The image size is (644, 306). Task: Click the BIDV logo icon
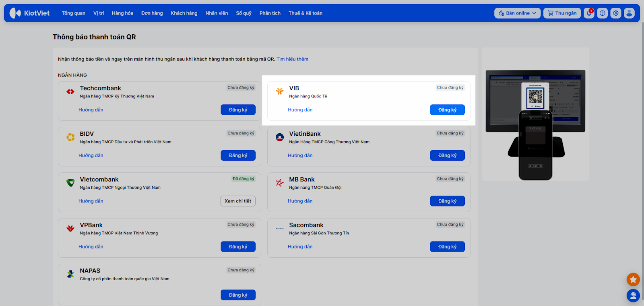coord(70,137)
